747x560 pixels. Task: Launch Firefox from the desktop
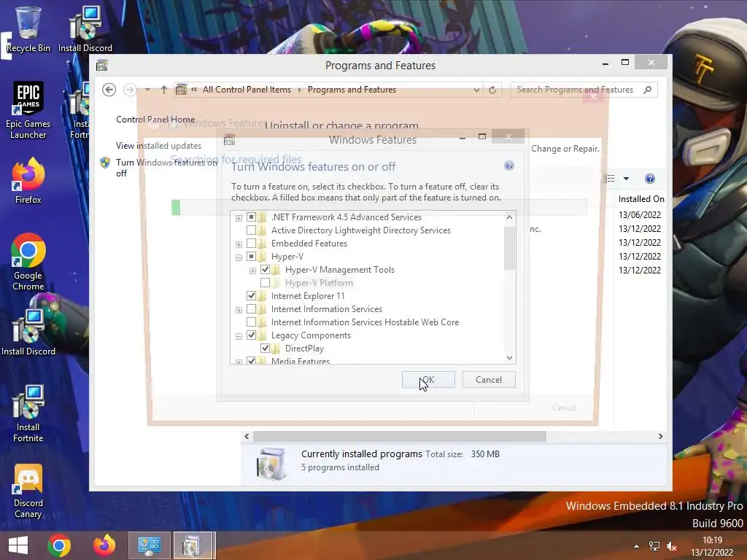tap(28, 182)
